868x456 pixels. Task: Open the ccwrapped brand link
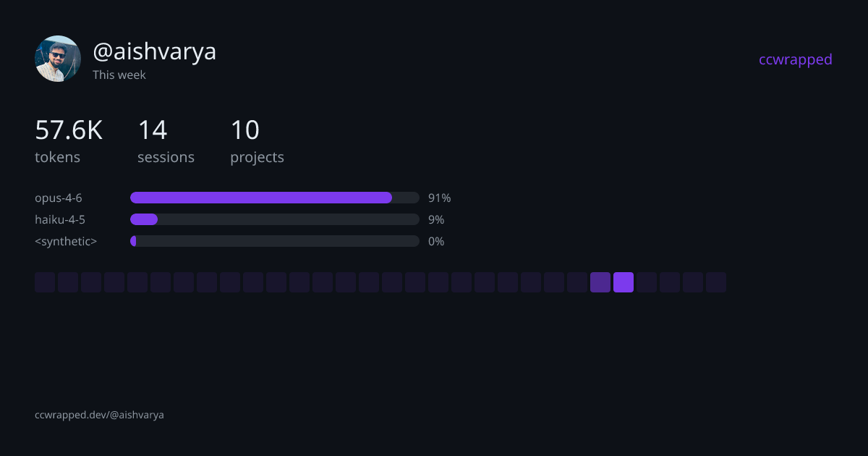tap(795, 59)
